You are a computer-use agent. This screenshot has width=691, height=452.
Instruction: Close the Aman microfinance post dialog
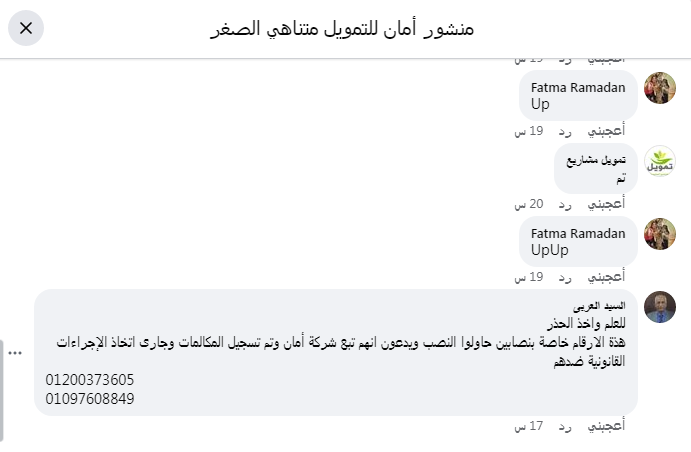[26, 28]
